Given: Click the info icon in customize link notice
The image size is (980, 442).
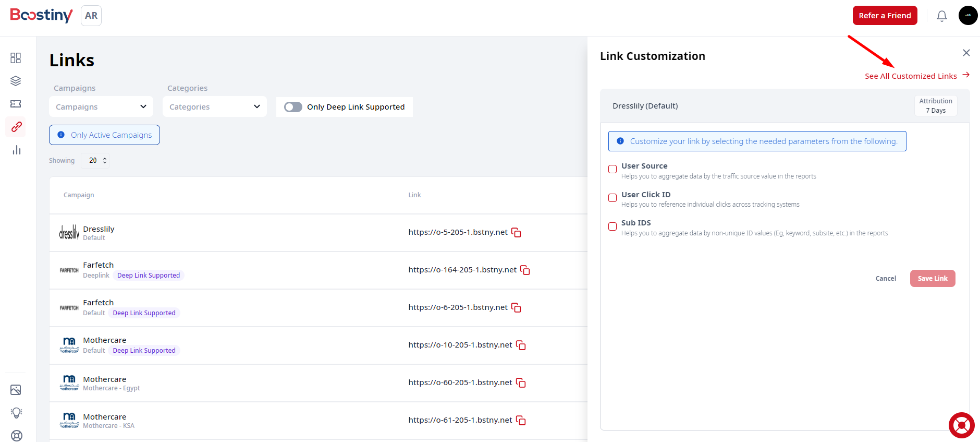Looking at the screenshot, I should pyautogui.click(x=620, y=141).
